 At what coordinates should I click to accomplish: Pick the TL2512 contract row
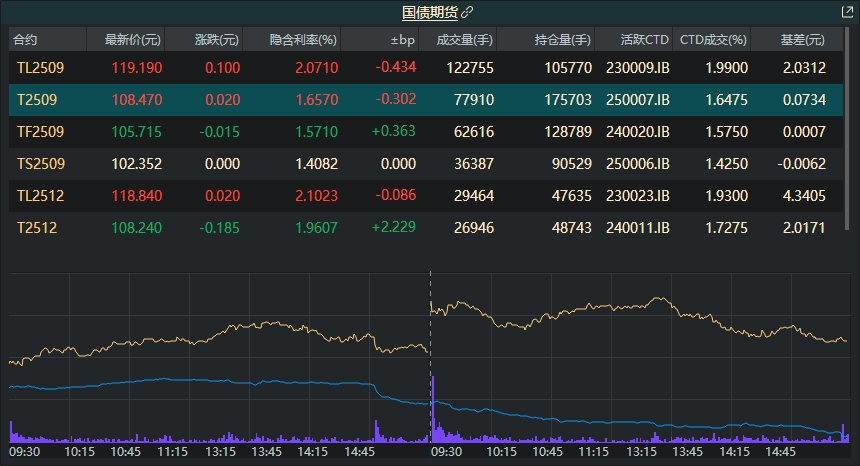pos(40,196)
